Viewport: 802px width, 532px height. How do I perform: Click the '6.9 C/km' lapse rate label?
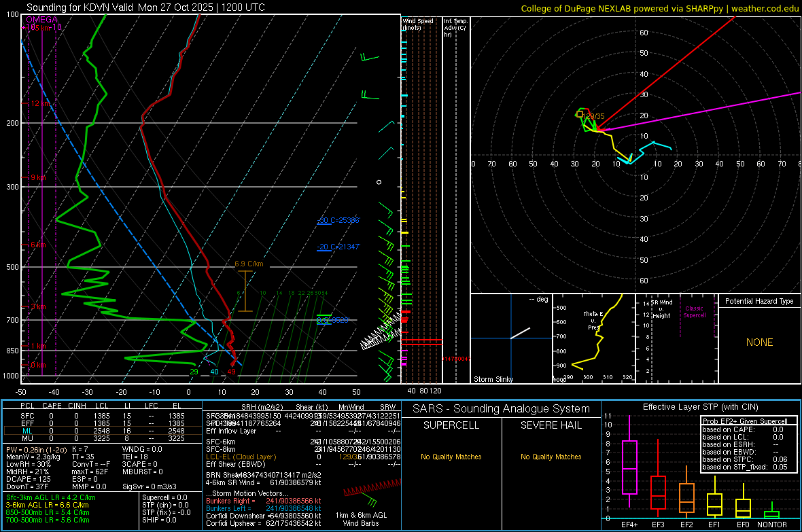click(249, 264)
